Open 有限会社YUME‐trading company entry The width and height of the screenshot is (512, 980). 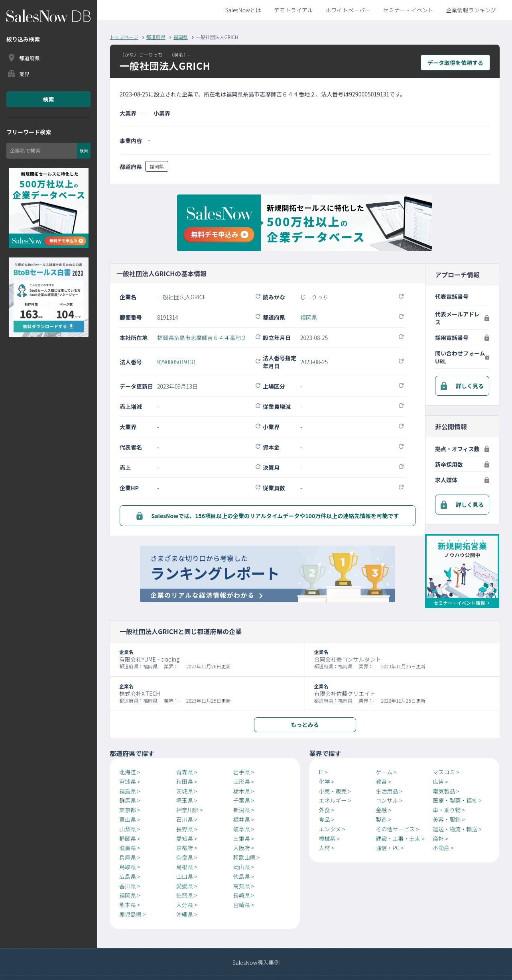(207, 659)
